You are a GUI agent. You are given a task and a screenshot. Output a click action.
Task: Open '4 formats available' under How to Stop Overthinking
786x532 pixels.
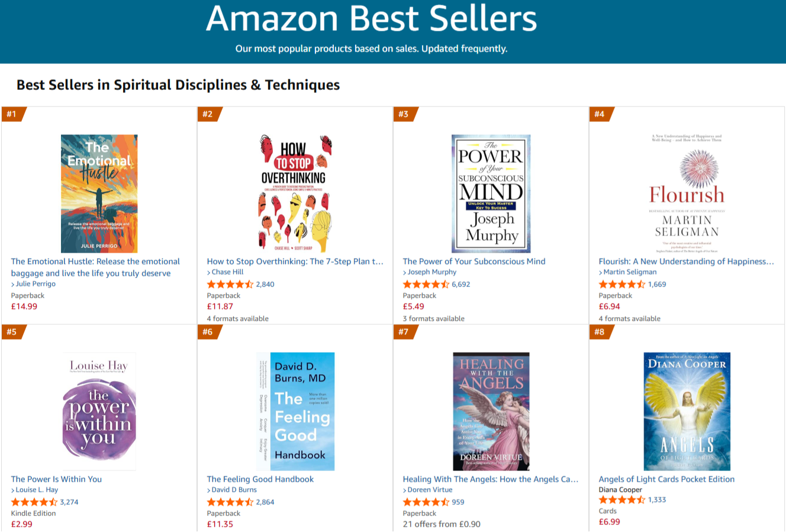238,318
